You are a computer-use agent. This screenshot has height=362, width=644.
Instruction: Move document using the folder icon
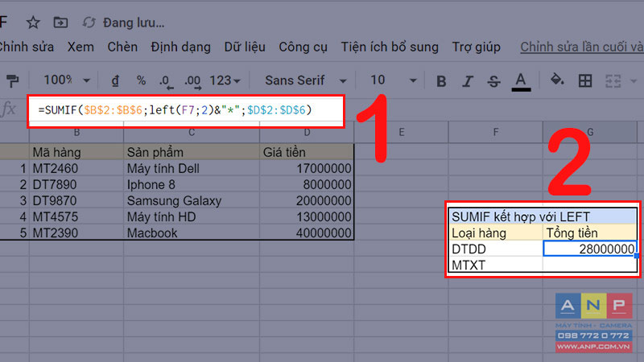(x=60, y=23)
